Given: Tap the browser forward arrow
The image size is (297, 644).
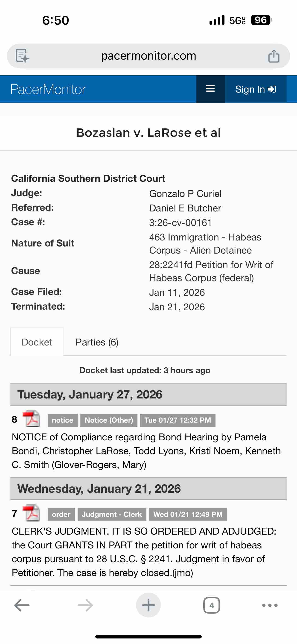Looking at the screenshot, I should tap(85, 605).
